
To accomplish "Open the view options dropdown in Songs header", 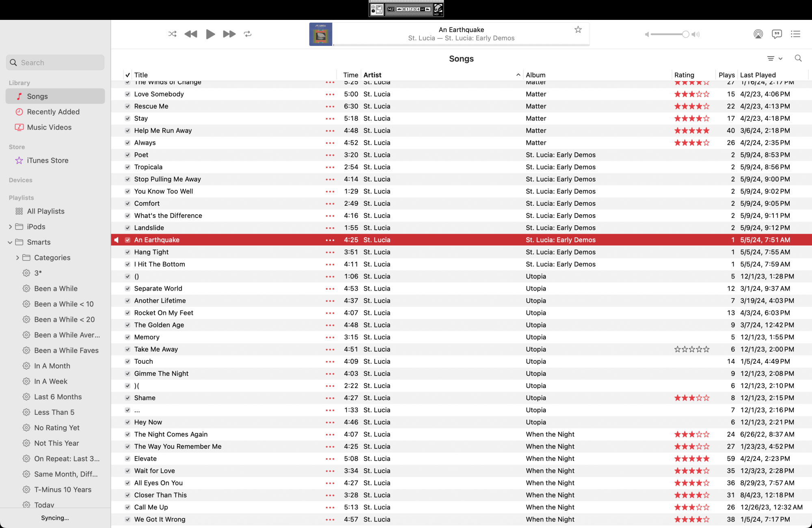I will click(775, 58).
